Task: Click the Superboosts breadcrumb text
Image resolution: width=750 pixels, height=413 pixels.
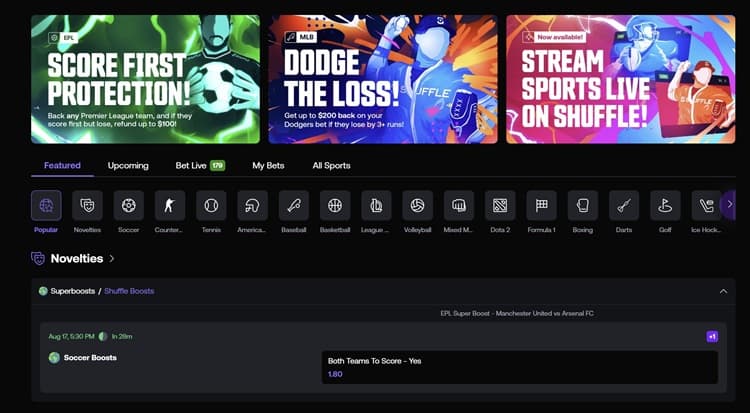Action: click(73, 291)
